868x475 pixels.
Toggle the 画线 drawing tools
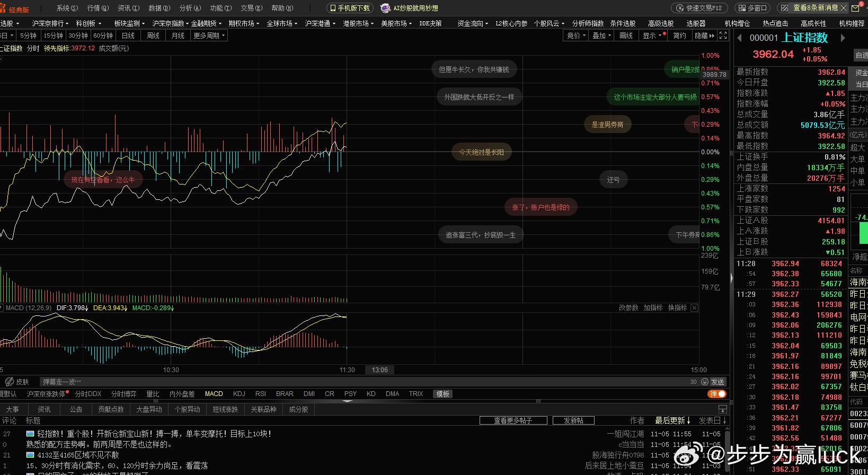point(626,36)
